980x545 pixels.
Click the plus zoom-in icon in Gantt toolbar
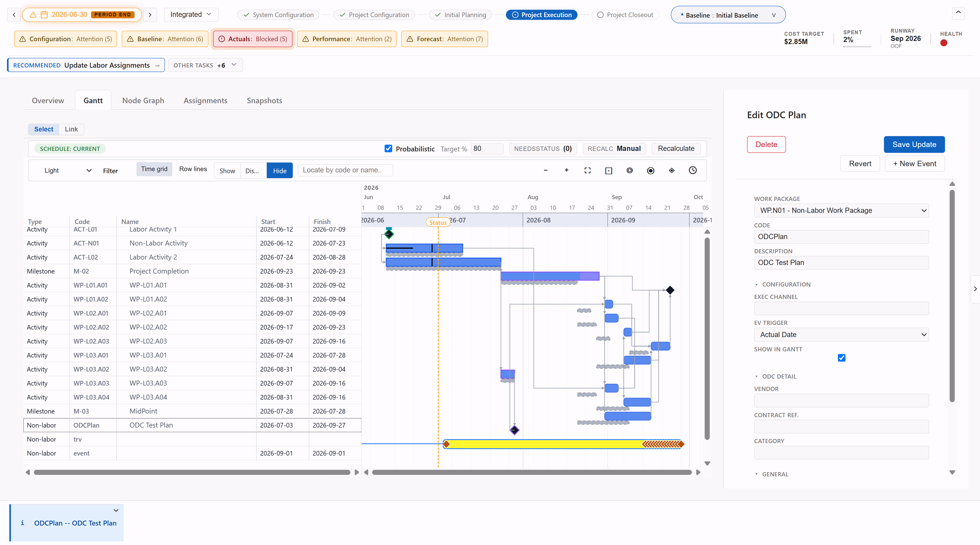pos(566,170)
